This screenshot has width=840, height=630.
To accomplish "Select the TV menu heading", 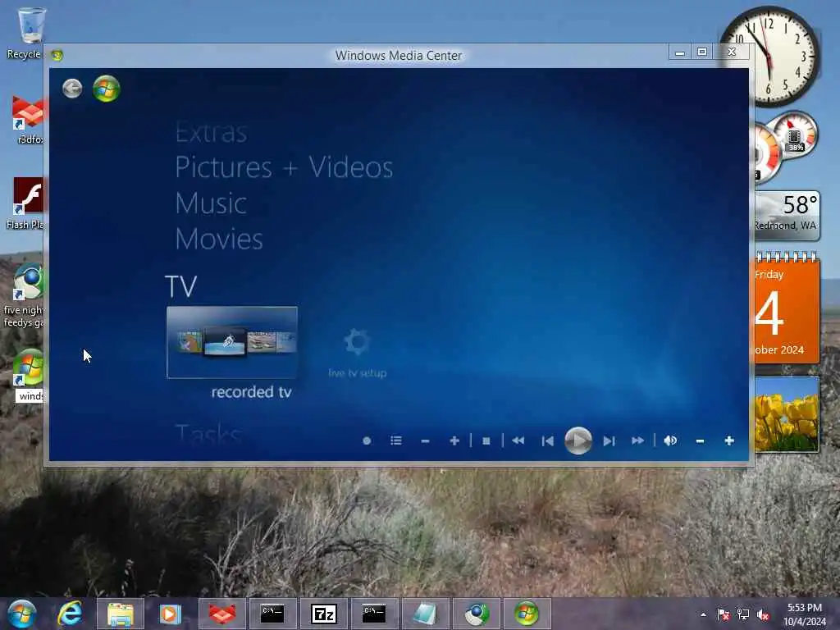I will 181,286.
